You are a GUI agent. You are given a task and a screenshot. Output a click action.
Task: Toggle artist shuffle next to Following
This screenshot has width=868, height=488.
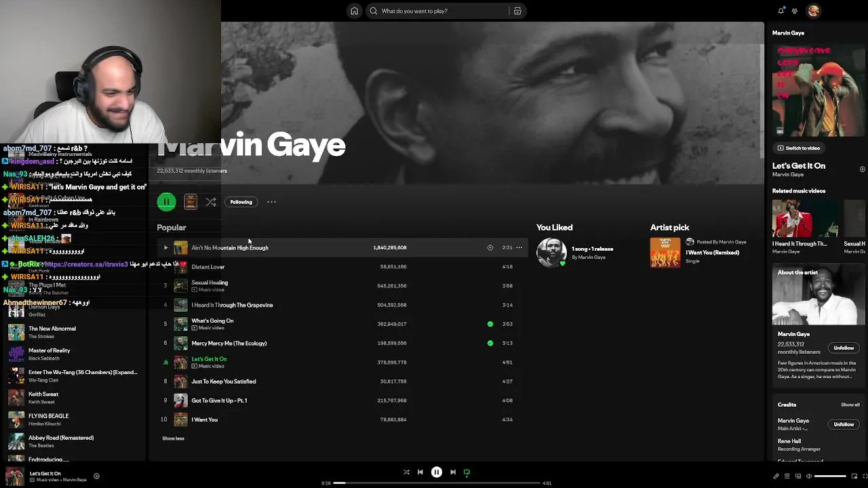click(x=211, y=202)
